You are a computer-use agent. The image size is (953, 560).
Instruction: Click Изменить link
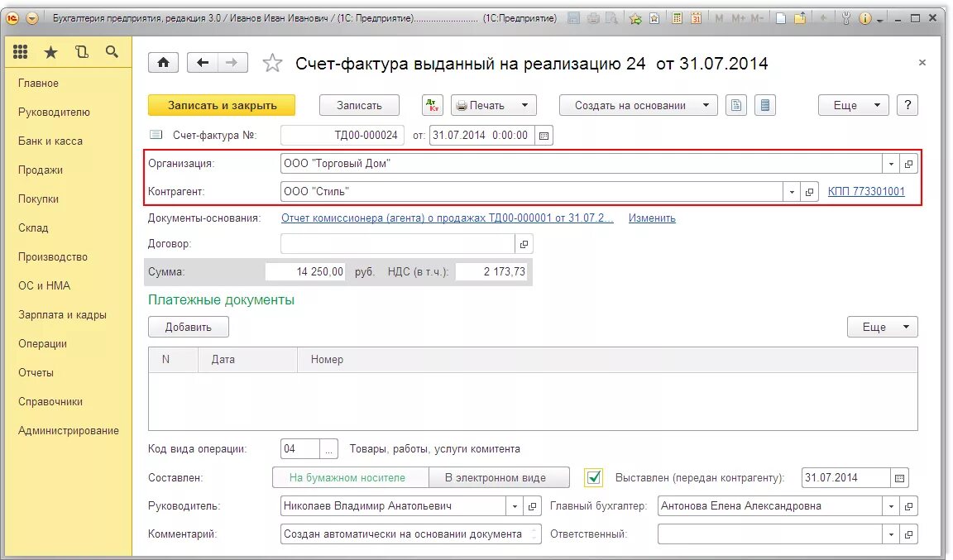[652, 218]
